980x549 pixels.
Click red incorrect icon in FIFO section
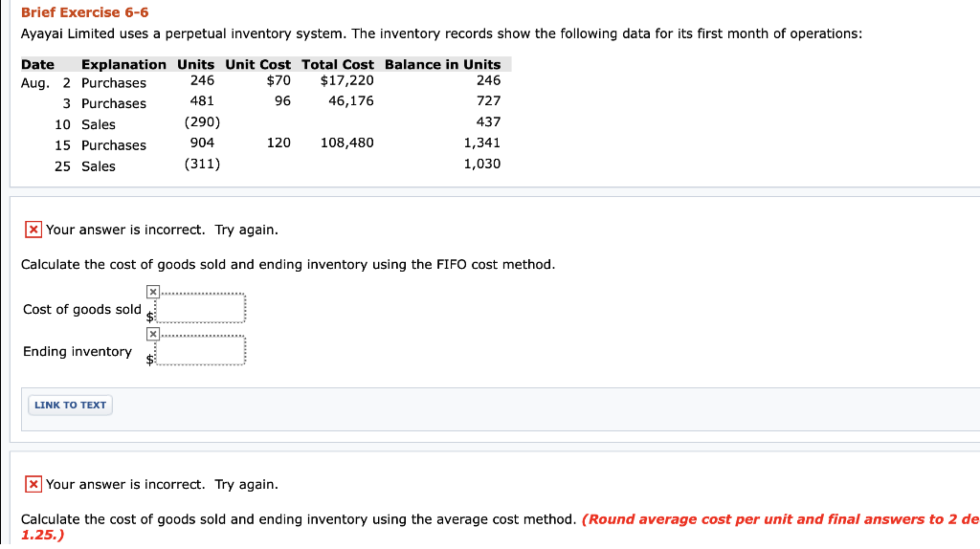click(x=33, y=230)
